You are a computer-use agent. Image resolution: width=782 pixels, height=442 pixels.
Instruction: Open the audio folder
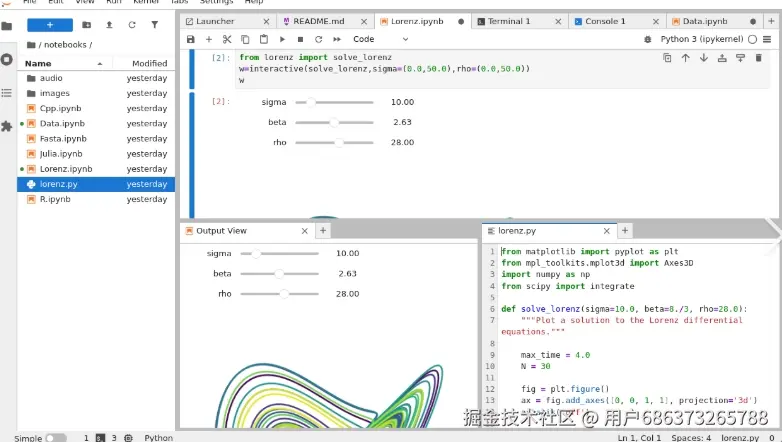point(96,78)
